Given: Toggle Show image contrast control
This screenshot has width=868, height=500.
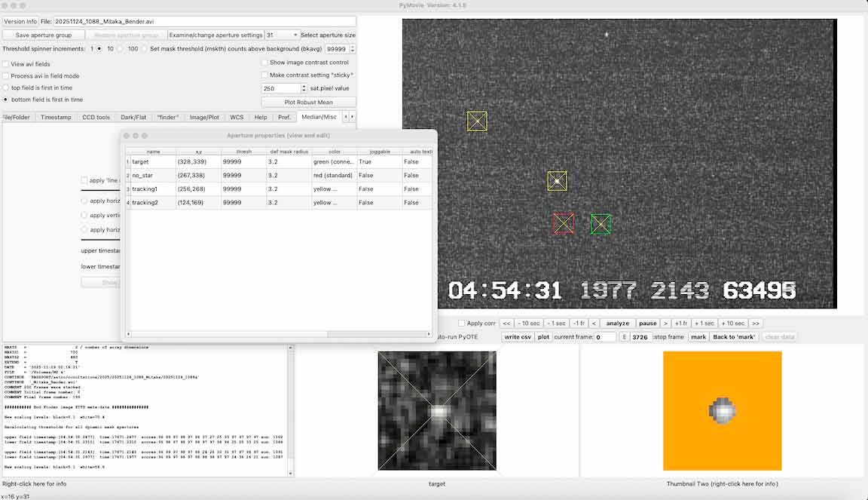Looking at the screenshot, I should [x=265, y=63].
